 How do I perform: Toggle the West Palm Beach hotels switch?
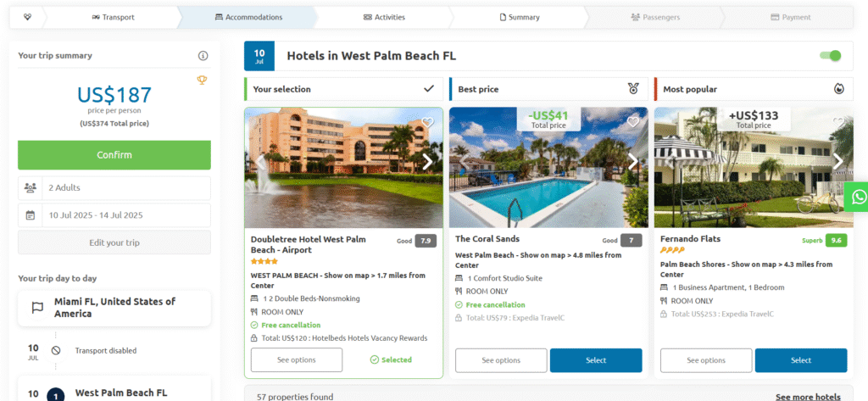[831, 55]
